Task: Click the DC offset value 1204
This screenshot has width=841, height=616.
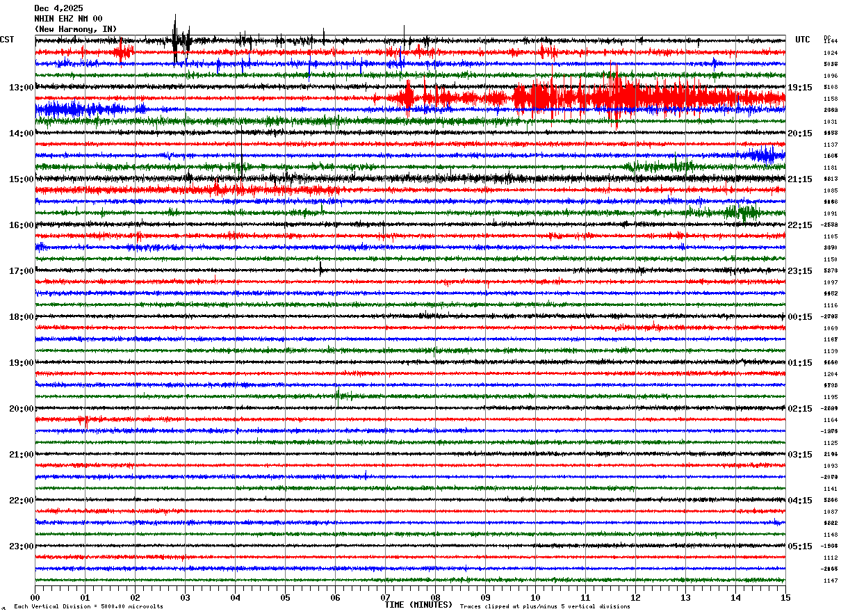Action: tap(831, 374)
